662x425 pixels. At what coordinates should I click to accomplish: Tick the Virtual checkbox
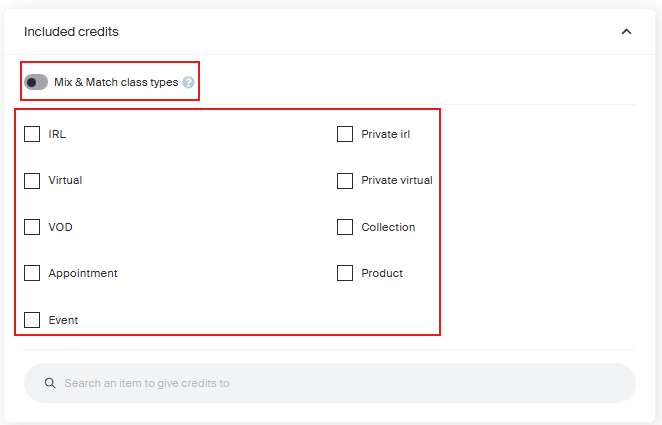(32, 181)
